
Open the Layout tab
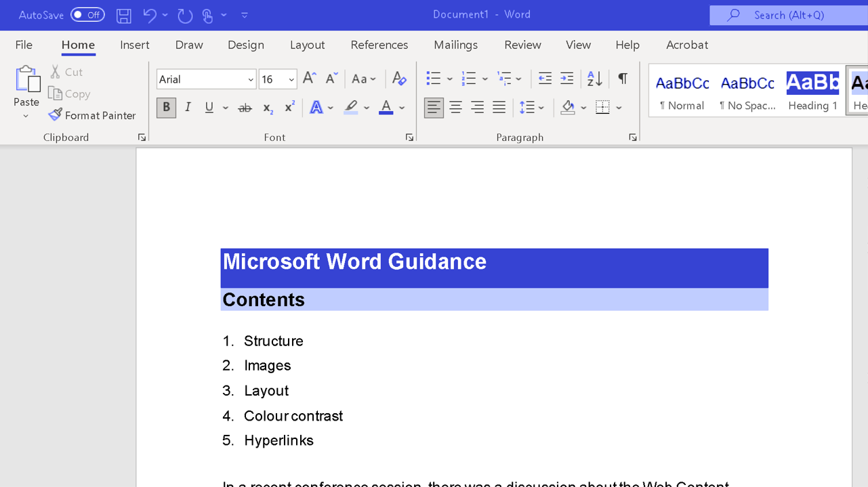pyautogui.click(x=308, y=45)
